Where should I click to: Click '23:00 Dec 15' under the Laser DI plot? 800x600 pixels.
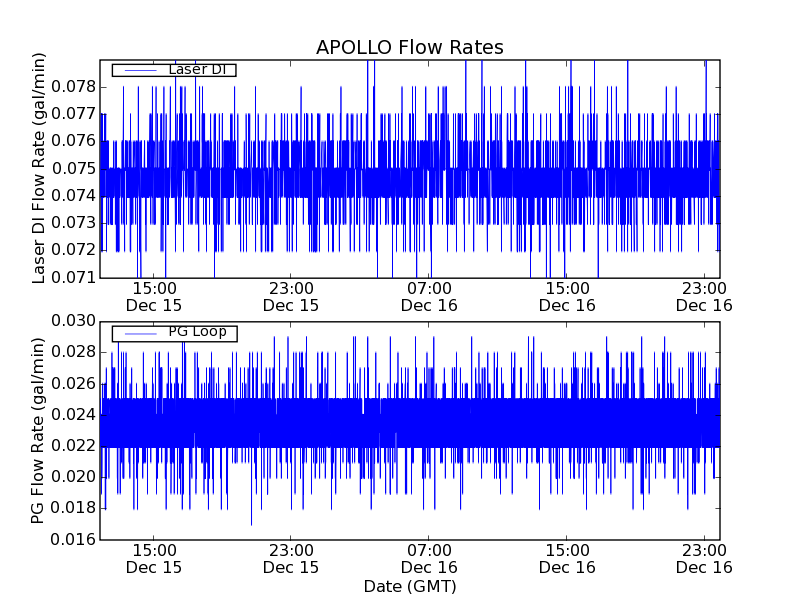pos(291,297)
